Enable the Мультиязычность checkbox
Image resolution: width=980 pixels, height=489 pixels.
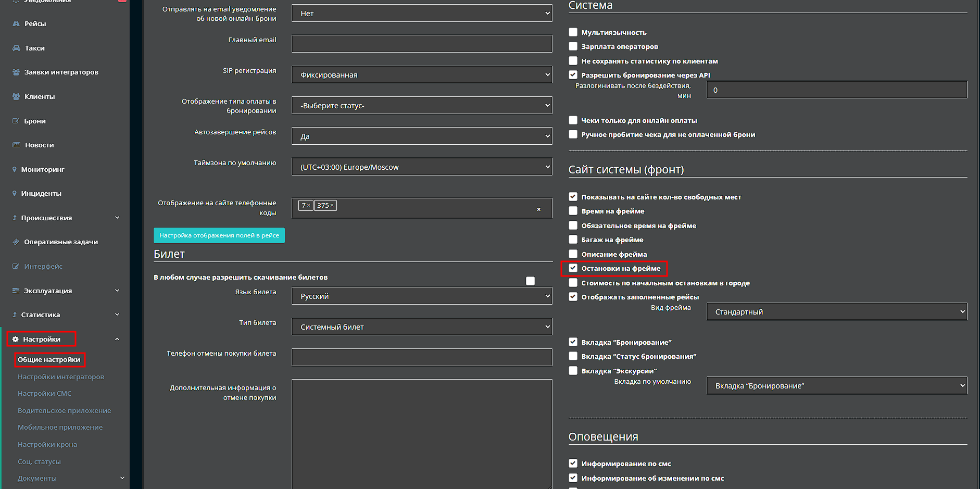pyautogui.click(x=573, y=32)
